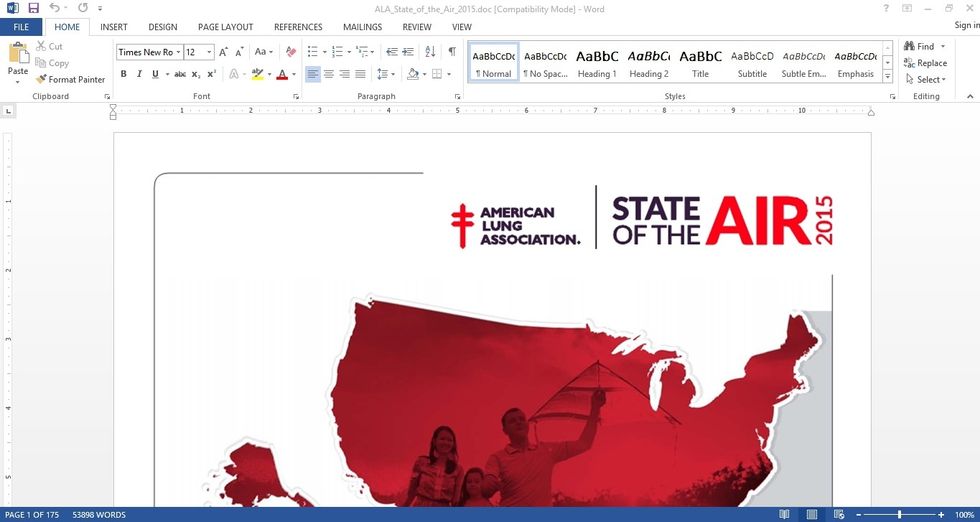Click the Save icon in quick access toolbar

coord(34,8)
